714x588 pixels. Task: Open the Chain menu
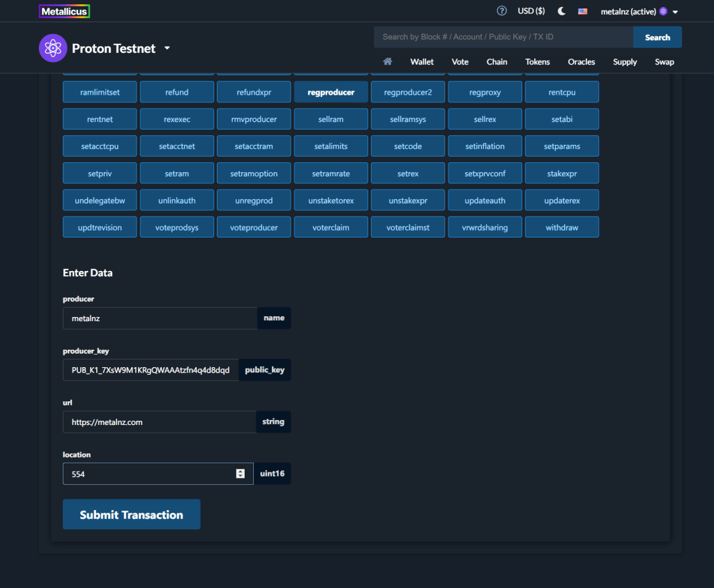[496, 62]
